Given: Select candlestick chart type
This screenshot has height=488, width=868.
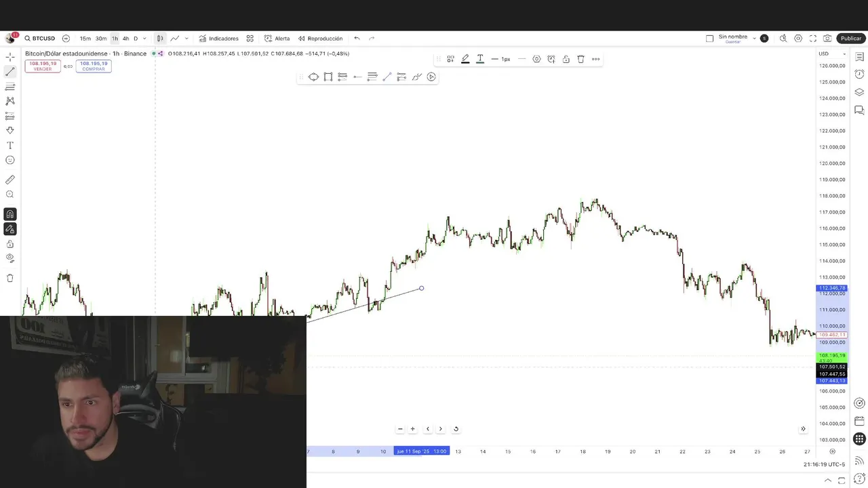Looking at the screenshot, I should 160,39.
